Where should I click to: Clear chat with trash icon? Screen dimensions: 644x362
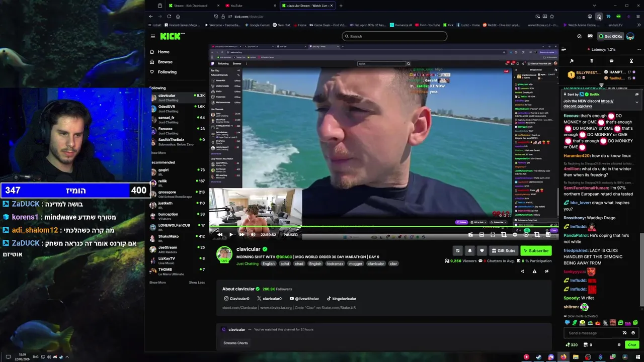[x=591, y=61]
